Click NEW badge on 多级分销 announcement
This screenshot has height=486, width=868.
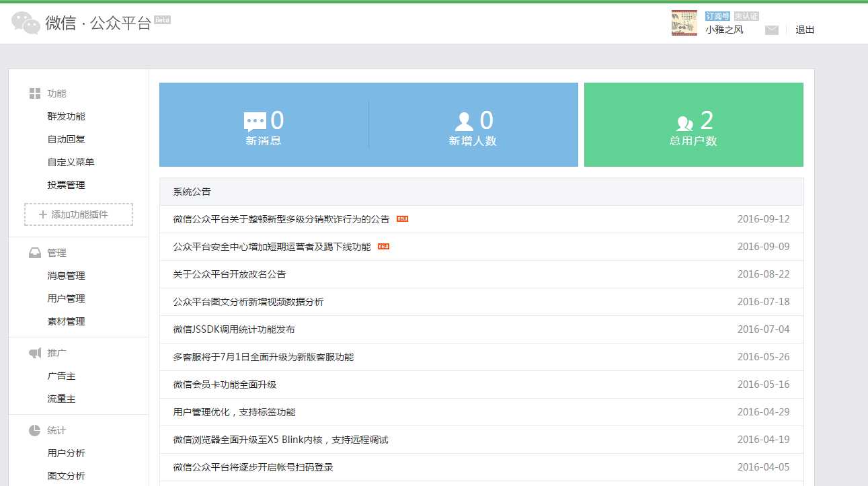(x=402, y=219)
